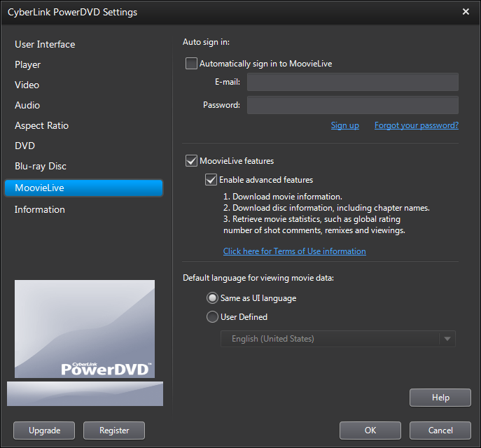Focus the Password input field
Viewport: 481px width, 448px height.
tap(352, 106)
